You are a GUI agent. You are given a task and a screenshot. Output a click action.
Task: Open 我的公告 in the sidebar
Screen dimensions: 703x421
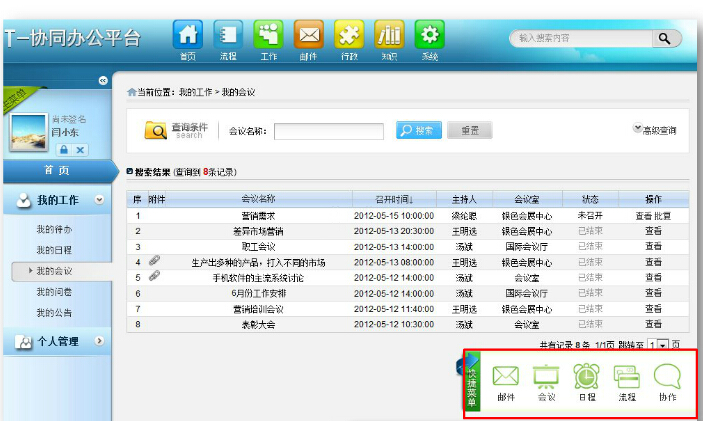coord(54,312)
